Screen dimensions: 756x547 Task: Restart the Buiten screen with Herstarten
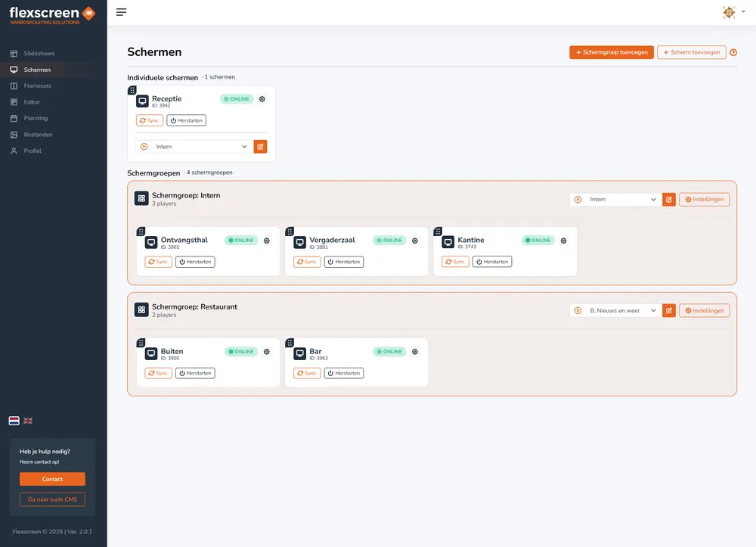point(195,373)
